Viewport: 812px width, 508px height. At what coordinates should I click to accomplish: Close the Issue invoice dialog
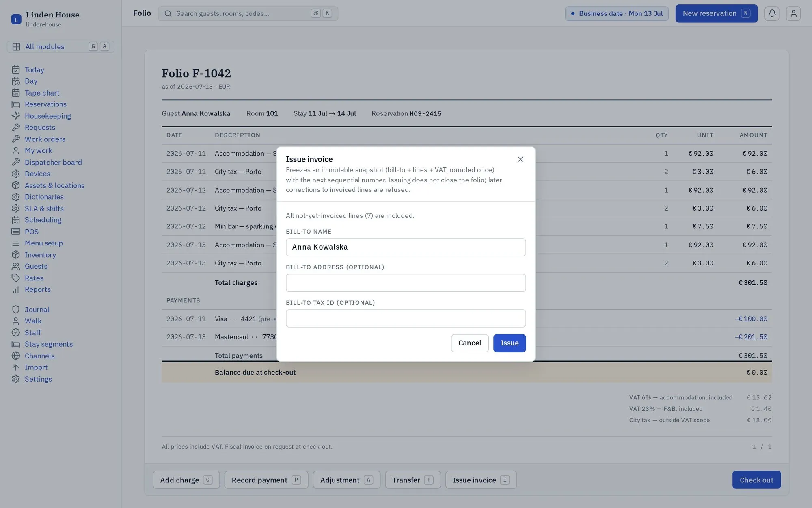tap(520, 159)
